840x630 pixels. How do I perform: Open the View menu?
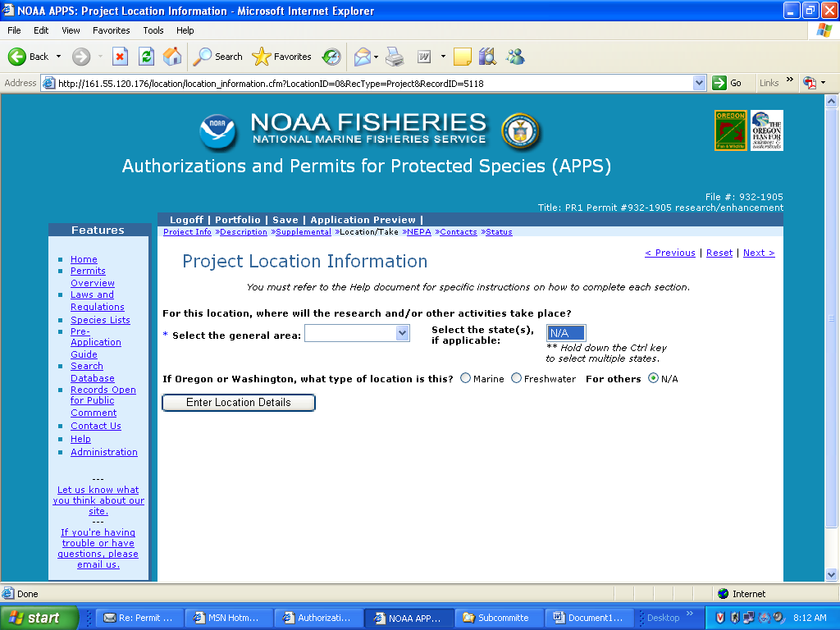click(71, 30)
